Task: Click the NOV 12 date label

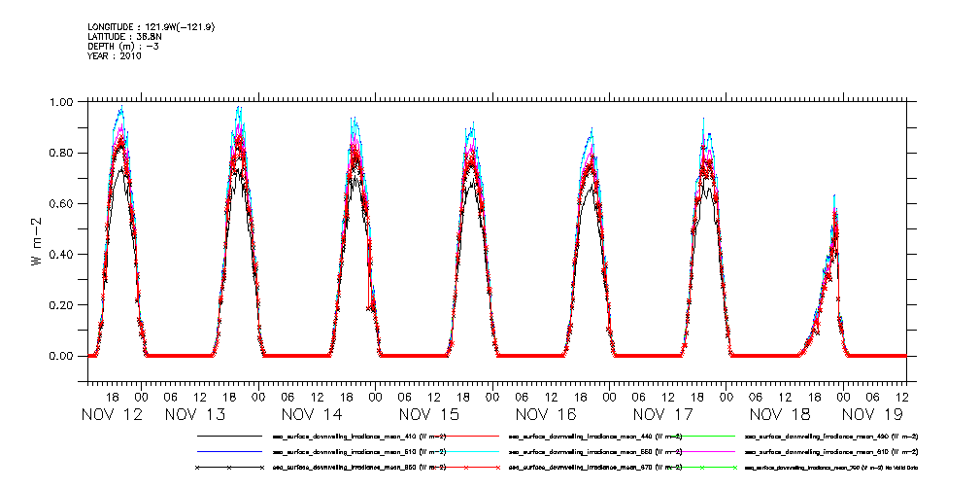Action: pyautogui.click(x=113, y=414)
